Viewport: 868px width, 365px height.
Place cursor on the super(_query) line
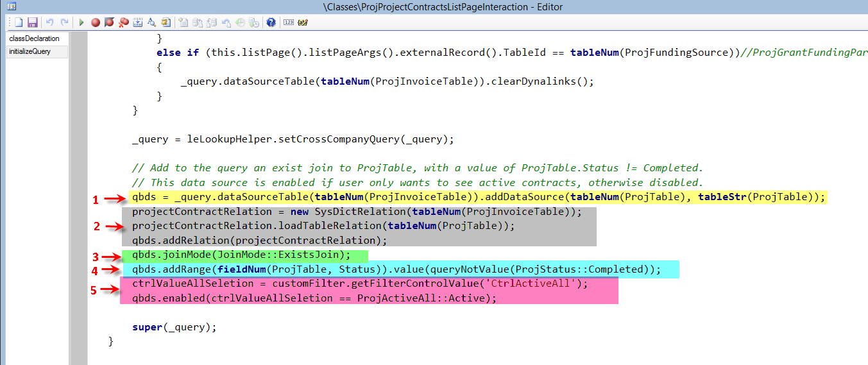point(174,327)
